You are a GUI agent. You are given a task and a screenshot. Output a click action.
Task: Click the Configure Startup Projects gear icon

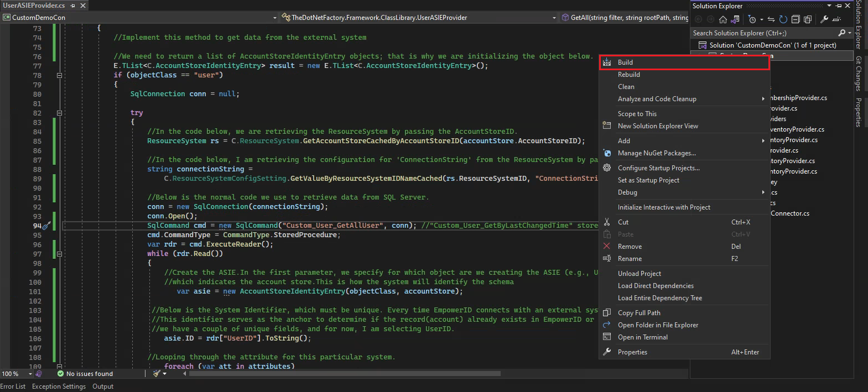(x=607, y=168)
